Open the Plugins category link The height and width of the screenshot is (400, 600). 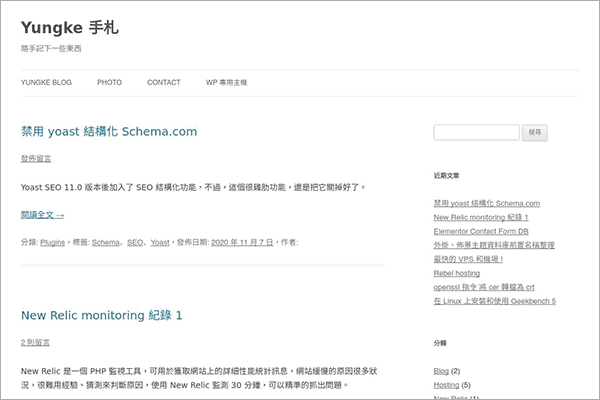pos(52,242)
